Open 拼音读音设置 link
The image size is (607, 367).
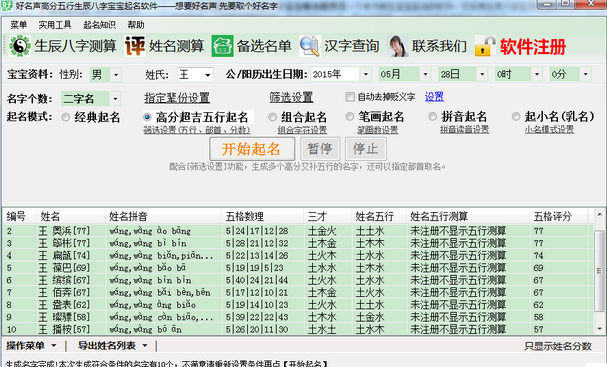click(x=465, y=130)
